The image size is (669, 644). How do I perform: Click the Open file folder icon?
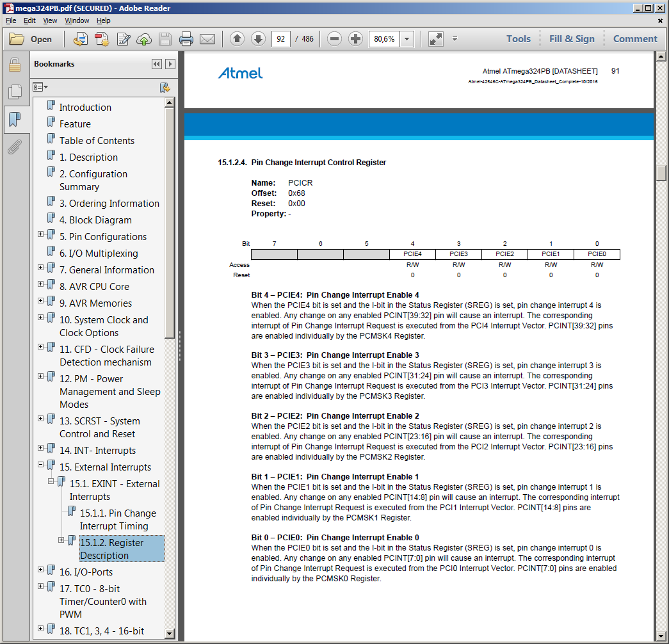[17, 39]
